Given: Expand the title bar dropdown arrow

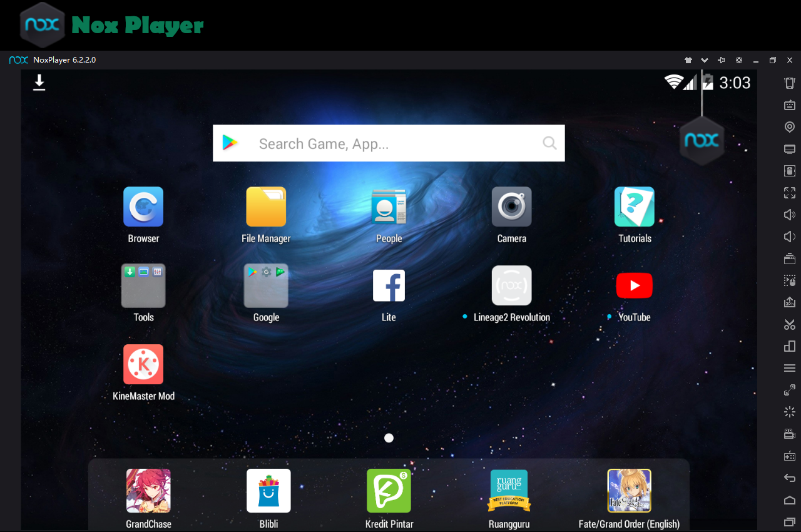Looking at the screenshot, I should (705, 60).
